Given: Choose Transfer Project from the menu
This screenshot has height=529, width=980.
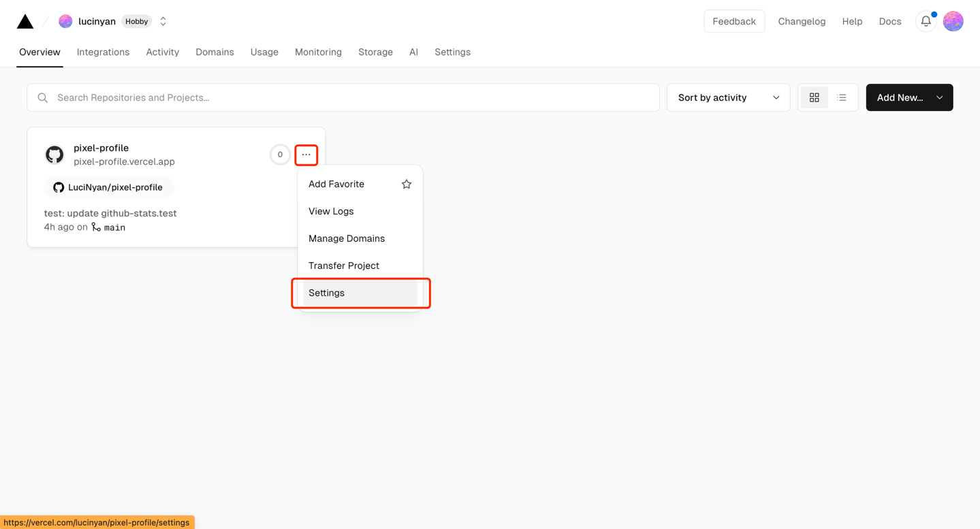Looking at the screenshot, I should pos(360,266).
